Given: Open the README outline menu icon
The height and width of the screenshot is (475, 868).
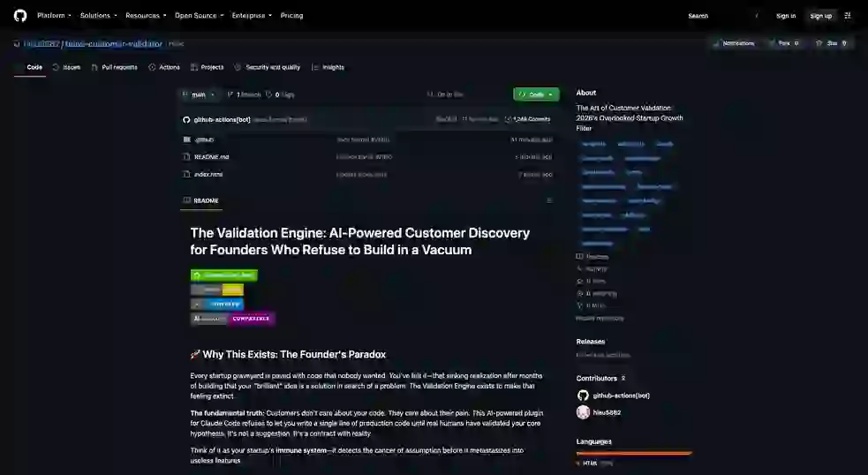Looking at the screenshot, I should pos(549,200).
